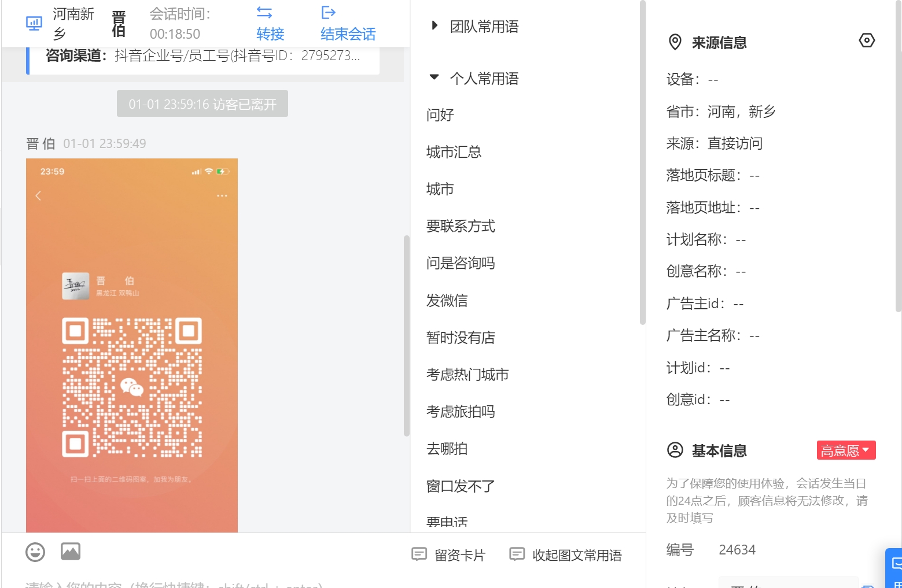Select the 去哪拍 quick phrase
This screenshot has height=588, width=902.
pos(447,449)
